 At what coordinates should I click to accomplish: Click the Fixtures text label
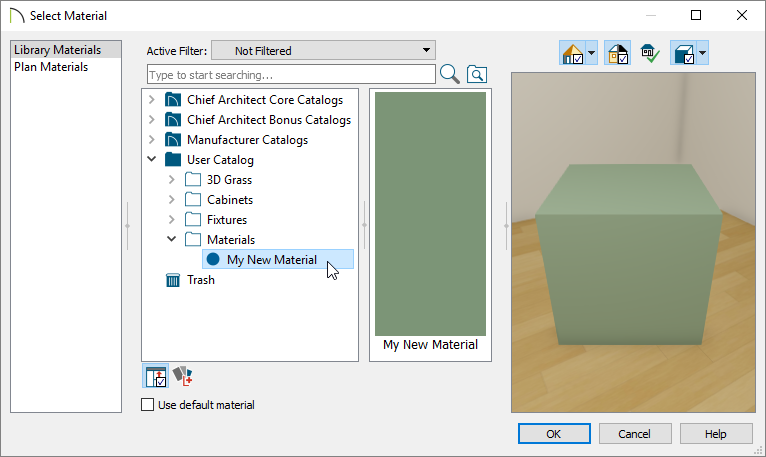[227, 220]
